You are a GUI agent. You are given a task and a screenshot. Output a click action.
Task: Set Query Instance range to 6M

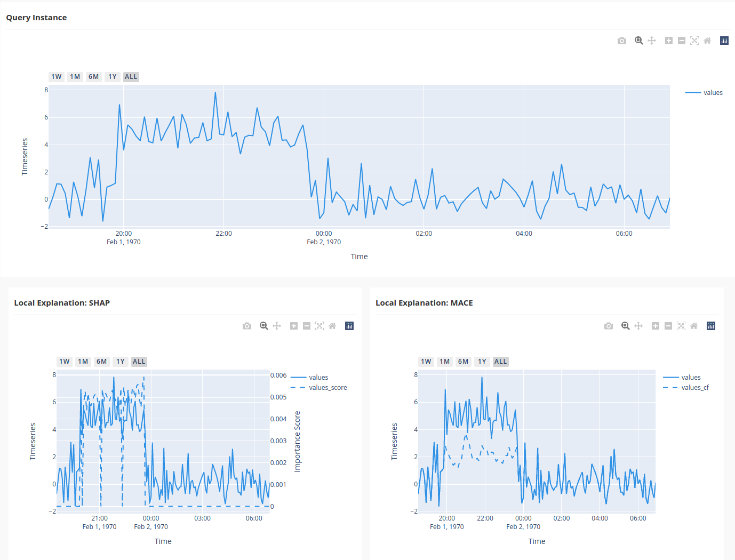pyautogui.click(x=94, y=77)
